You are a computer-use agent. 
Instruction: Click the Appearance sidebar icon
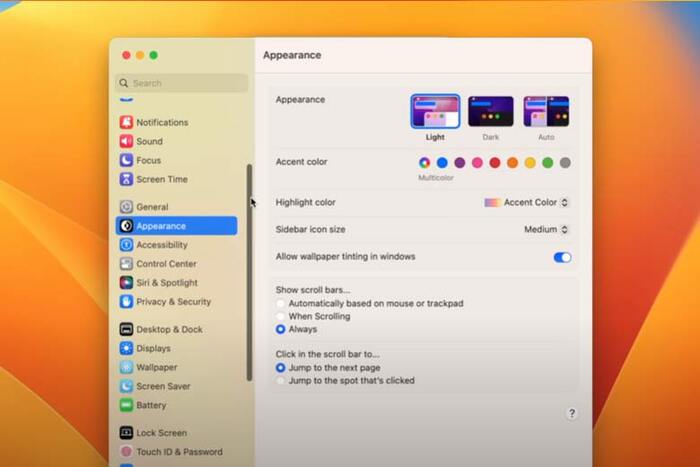tap(126, 226)
